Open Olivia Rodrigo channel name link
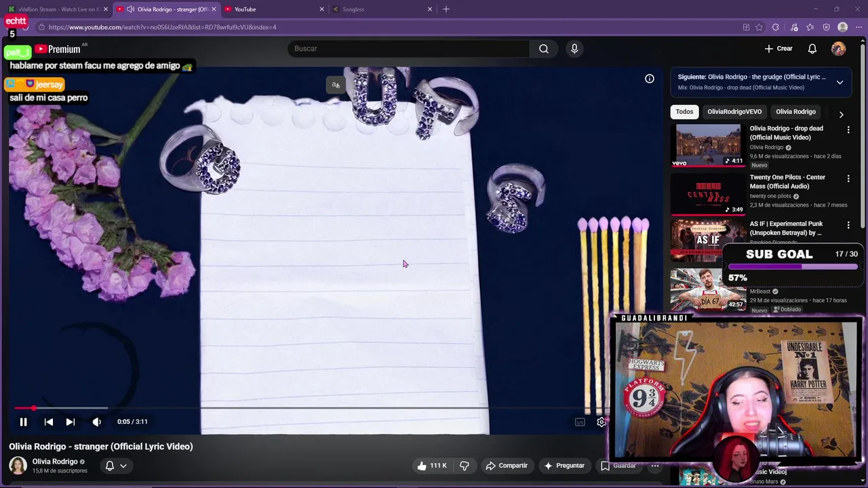Viewport: 868px width, 488px height. point(55,462)
